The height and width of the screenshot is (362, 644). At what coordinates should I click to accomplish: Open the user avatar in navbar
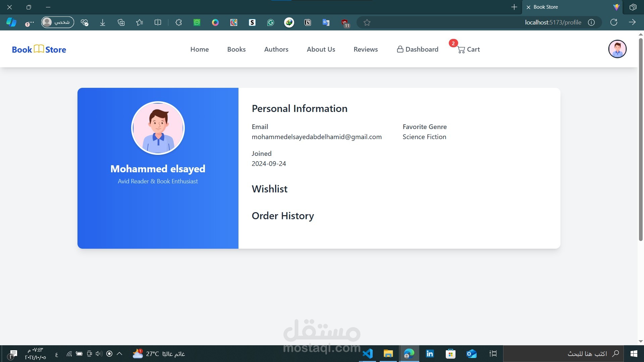click(617, 49)
